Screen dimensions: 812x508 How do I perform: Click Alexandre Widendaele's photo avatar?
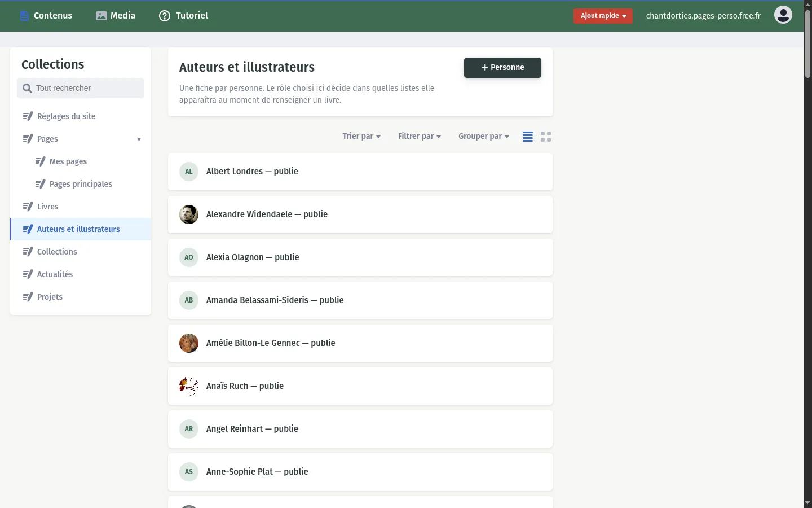pos(189,214)
